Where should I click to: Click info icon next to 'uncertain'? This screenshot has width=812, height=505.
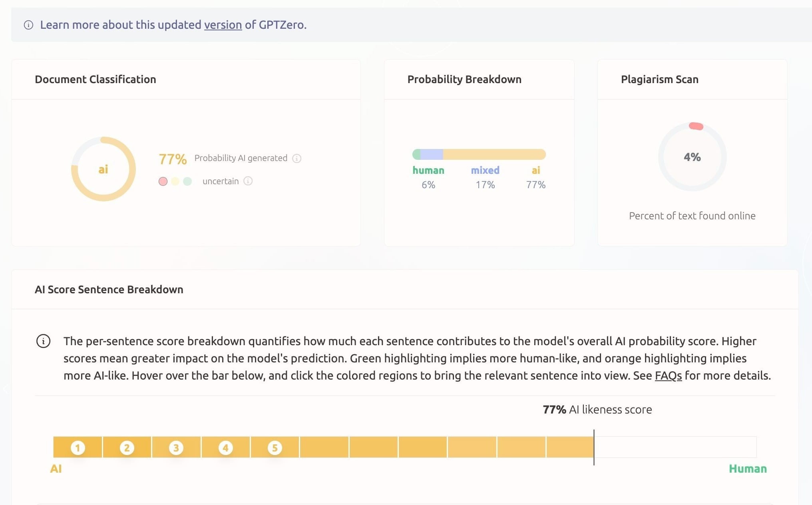point(248,181)
